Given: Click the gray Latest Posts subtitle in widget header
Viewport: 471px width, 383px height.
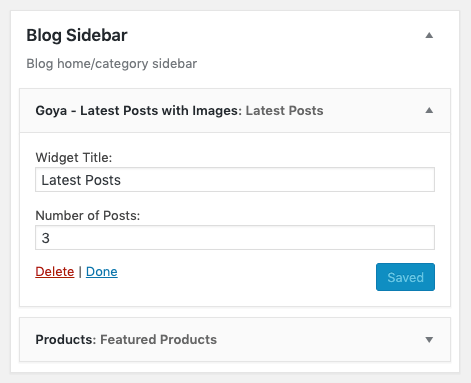Looking at the screenshot, I should [284, 111].
